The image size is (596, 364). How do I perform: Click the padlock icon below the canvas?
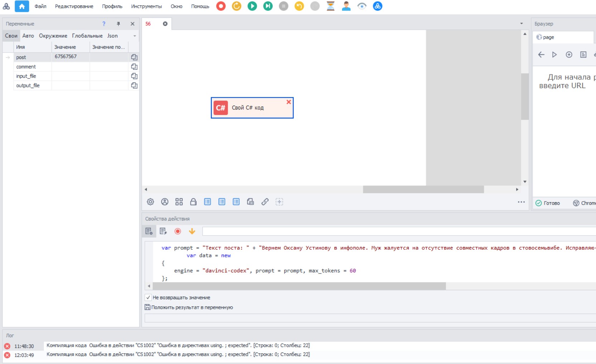193,202
